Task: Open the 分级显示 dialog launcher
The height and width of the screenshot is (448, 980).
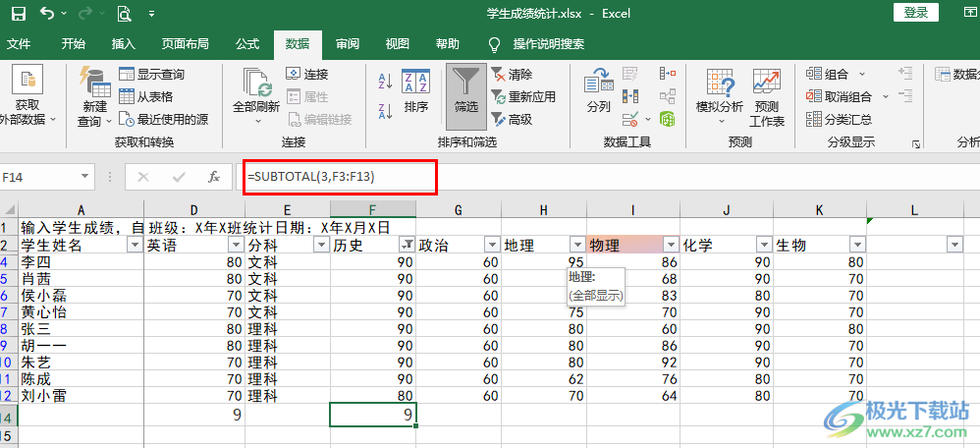Action: pyautogui.click(x=915, y=144)
